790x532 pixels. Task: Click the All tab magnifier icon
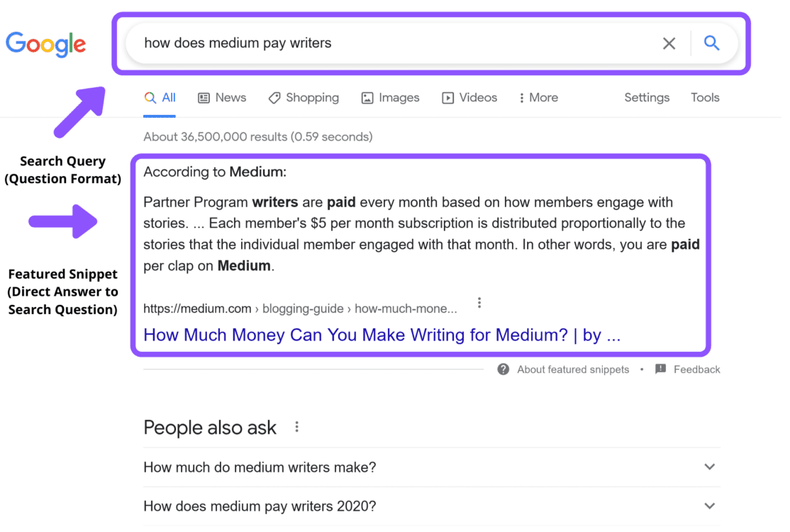point(150,98)
